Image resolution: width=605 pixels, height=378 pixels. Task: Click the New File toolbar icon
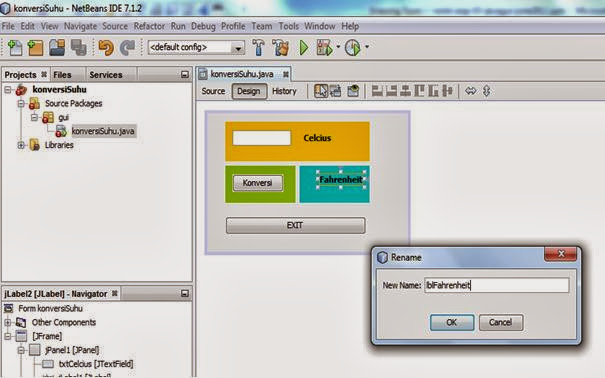point(15,47)
